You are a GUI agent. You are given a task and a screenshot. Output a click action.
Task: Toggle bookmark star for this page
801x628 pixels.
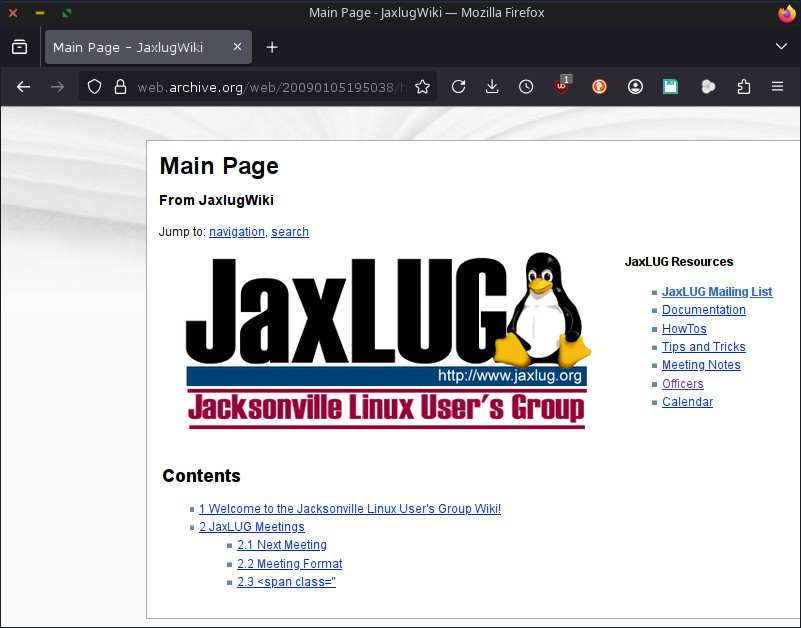422,87
